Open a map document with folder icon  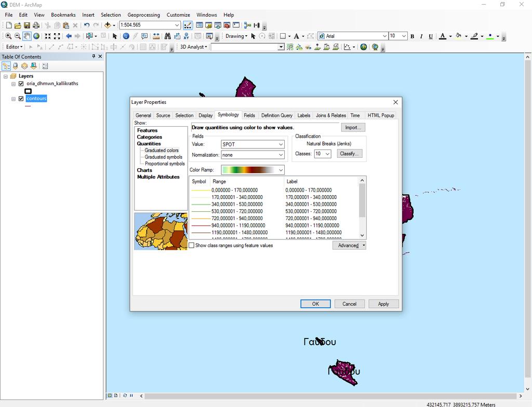[x=18, y=25]
